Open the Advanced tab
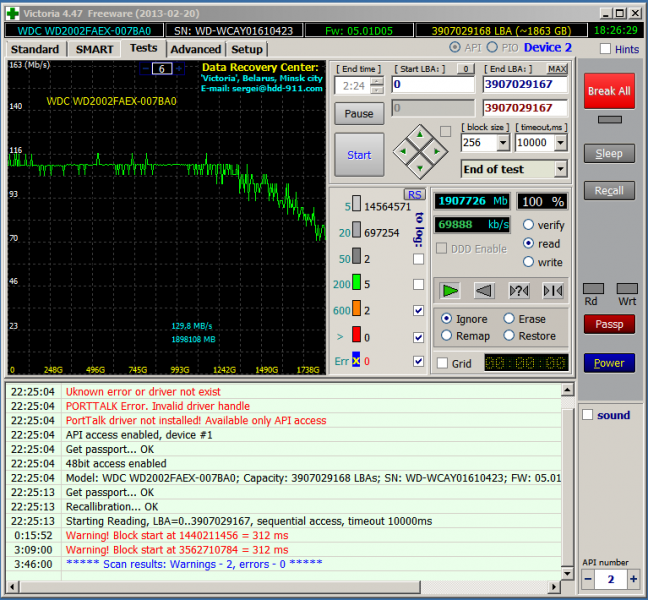Screen dimensions: 648x600 click(195, 49)
